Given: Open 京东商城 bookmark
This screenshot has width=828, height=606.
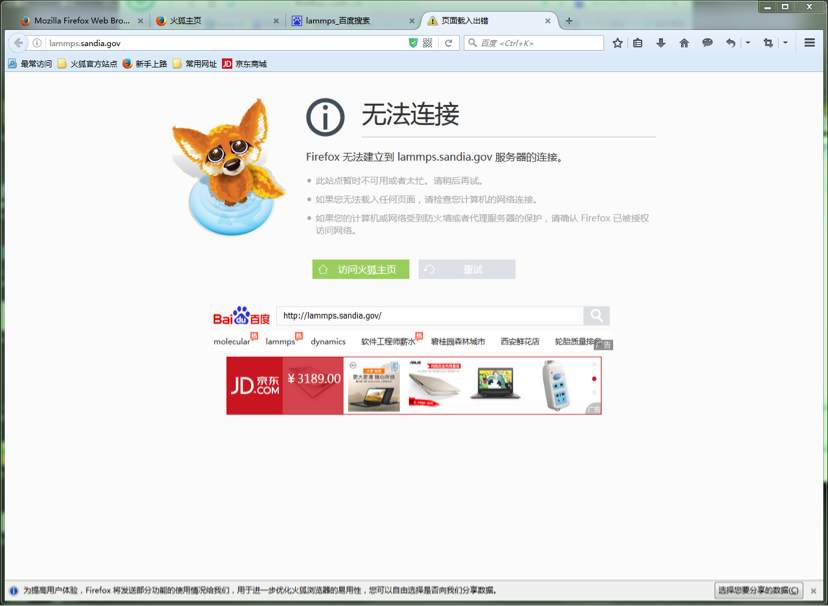Looking at the screenshot, I should (244, 64).
